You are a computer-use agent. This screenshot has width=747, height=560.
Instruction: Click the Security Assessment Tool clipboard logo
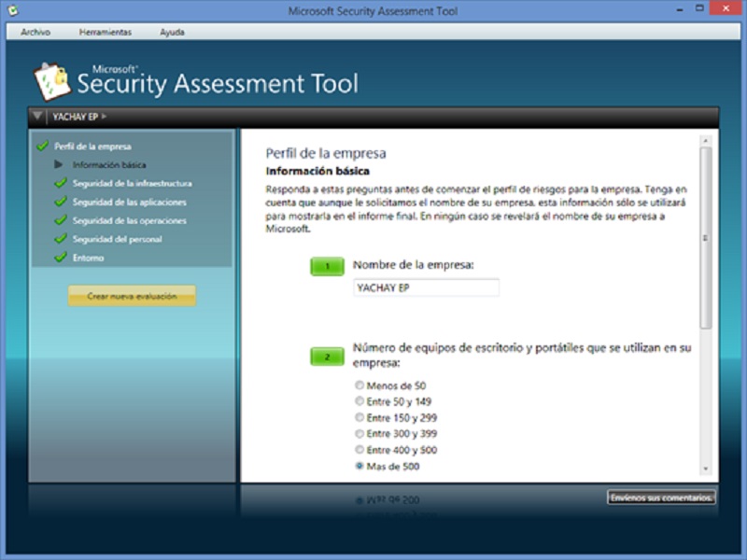point(52,81)
